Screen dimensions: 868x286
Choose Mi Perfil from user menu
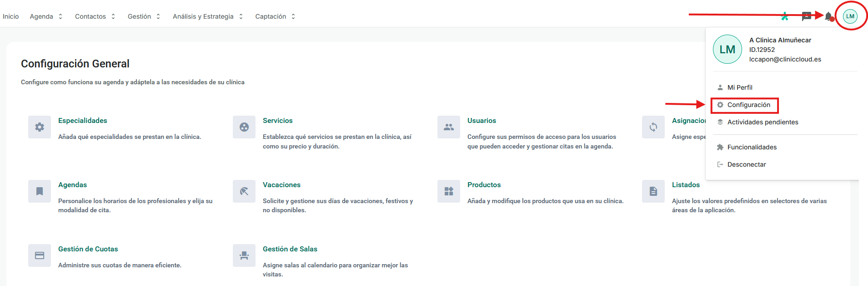tap(740, 87)
